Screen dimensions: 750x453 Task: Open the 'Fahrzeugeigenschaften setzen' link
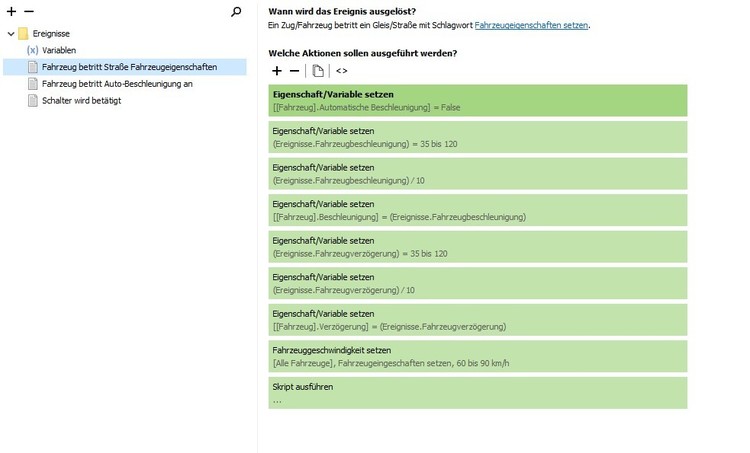[x=531, y=25]
